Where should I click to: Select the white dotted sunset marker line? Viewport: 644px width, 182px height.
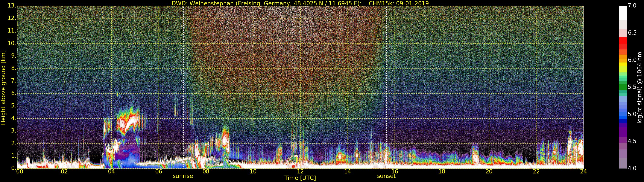pos(386,87)
